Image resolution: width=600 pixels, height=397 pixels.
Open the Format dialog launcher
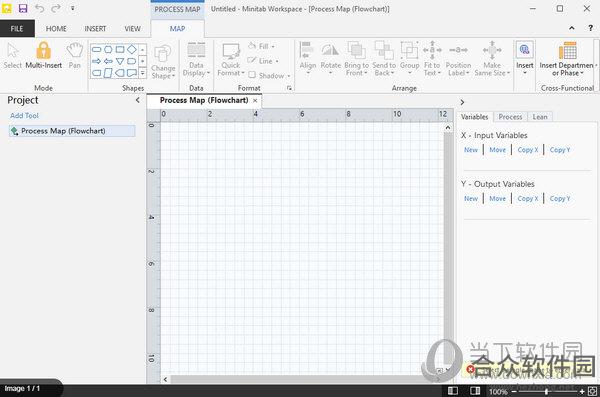pos(289,88)
